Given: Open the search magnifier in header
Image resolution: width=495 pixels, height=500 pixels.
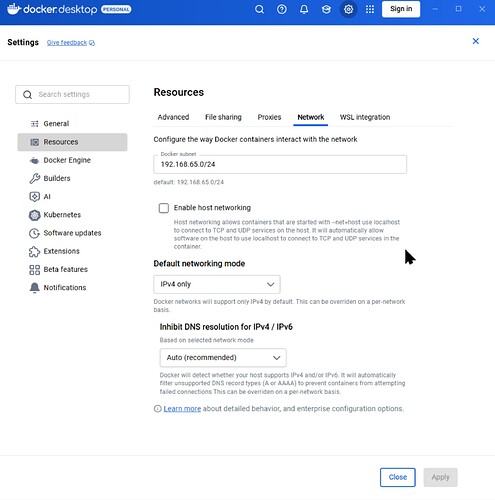Looking at the screenshot, I should (259, 9).
